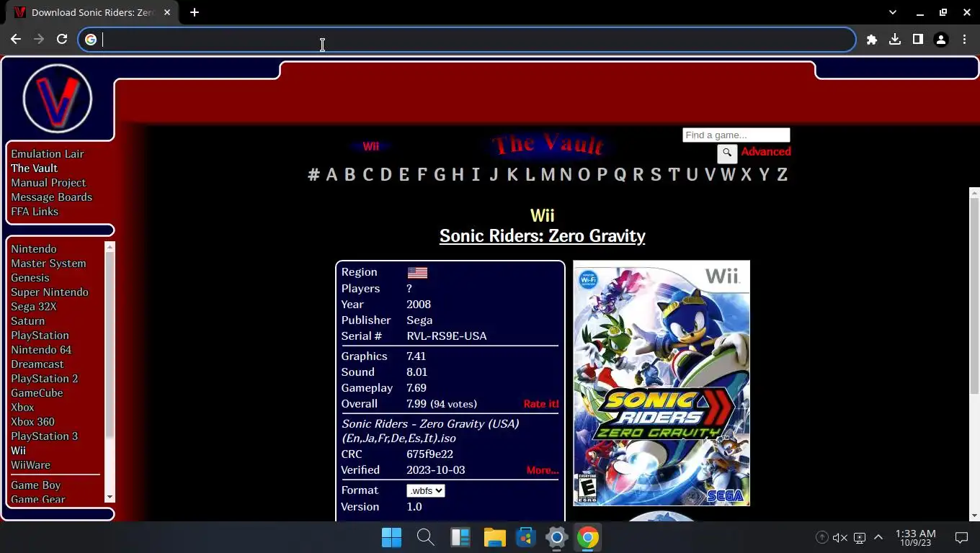Click the systems list scrollbar up arrow
This screenshot has width=980, height=553.
[110, 247]
